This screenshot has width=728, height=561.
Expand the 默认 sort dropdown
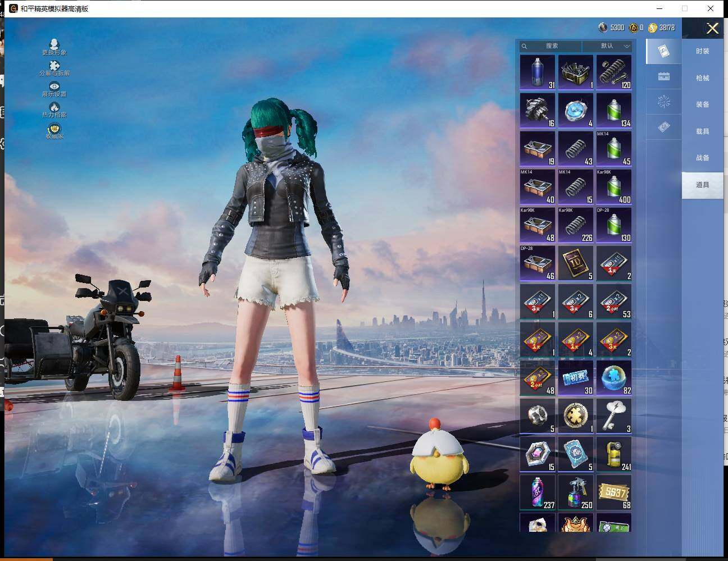tap(607, 46)
